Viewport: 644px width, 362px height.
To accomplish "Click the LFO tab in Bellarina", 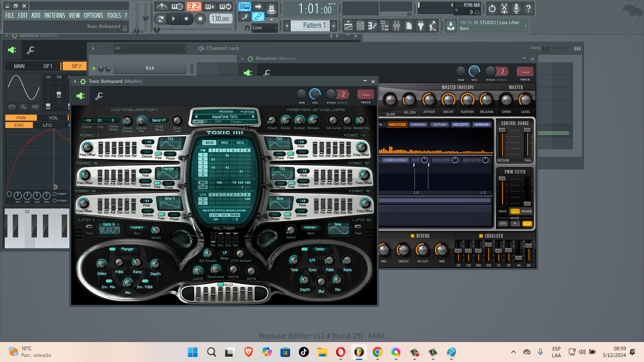I will pyautogui.click(x=47, y=125).
